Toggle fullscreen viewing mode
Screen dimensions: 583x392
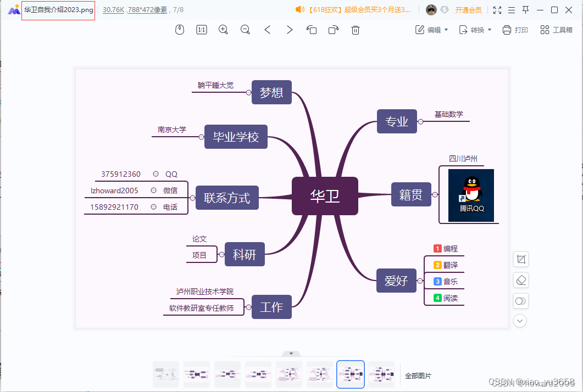pyautogui.click(x=497, y=9)
